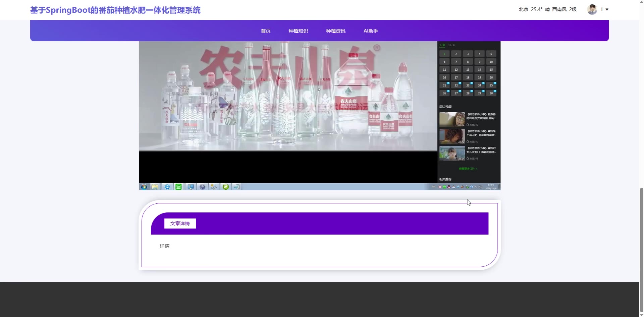Open the AI助手 page
The height and width of the screenshot is (317, 644).
point(371,31)
